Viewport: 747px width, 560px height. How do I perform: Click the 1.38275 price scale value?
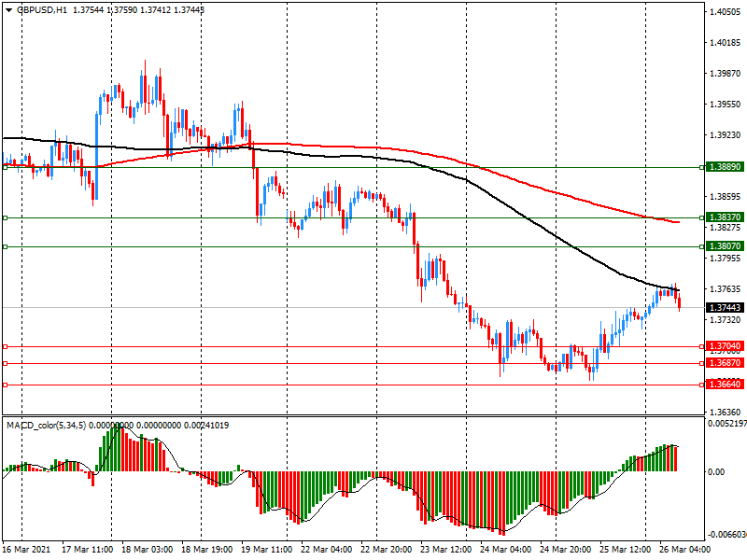coord(726,228)
